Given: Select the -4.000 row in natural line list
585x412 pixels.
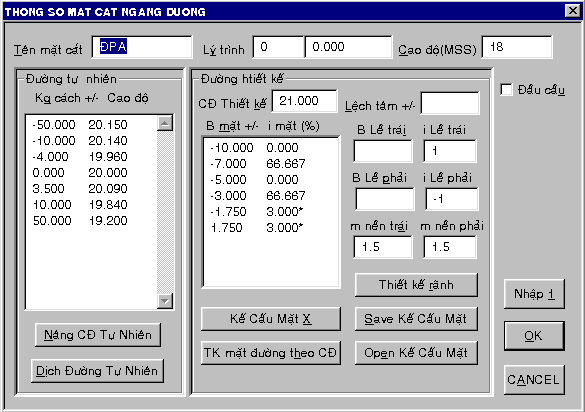Looking at the screenshot, I should pos(91,157).
